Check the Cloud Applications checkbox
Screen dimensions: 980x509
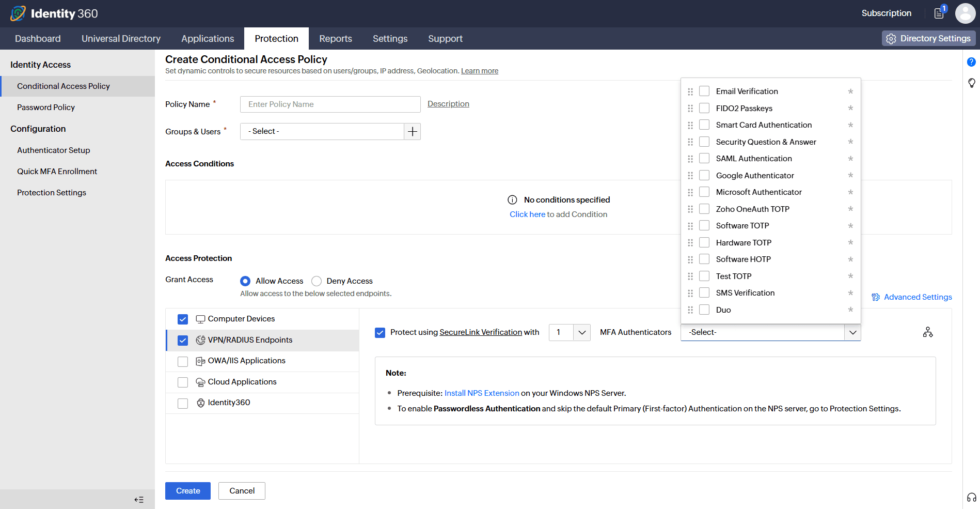point(183,382)
